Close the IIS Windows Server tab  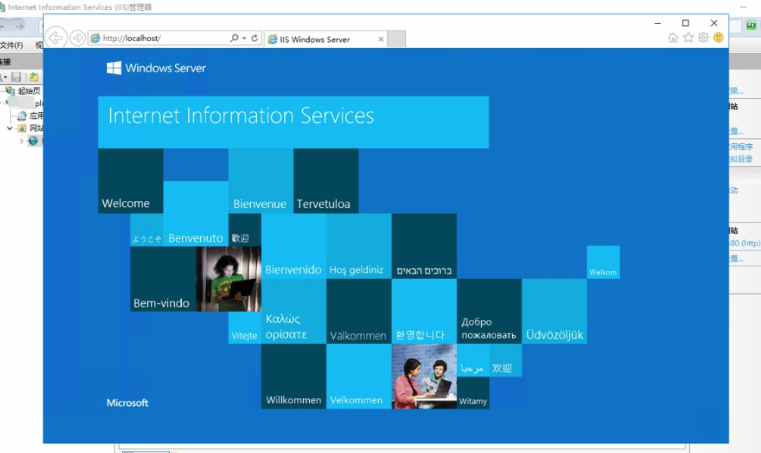click(380, 39)
